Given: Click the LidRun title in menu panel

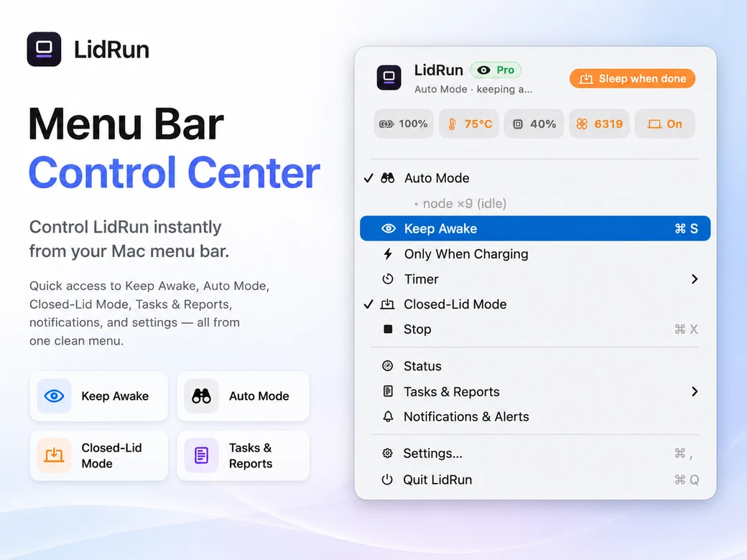Looking at the screenshot, I should coord(438,70).
